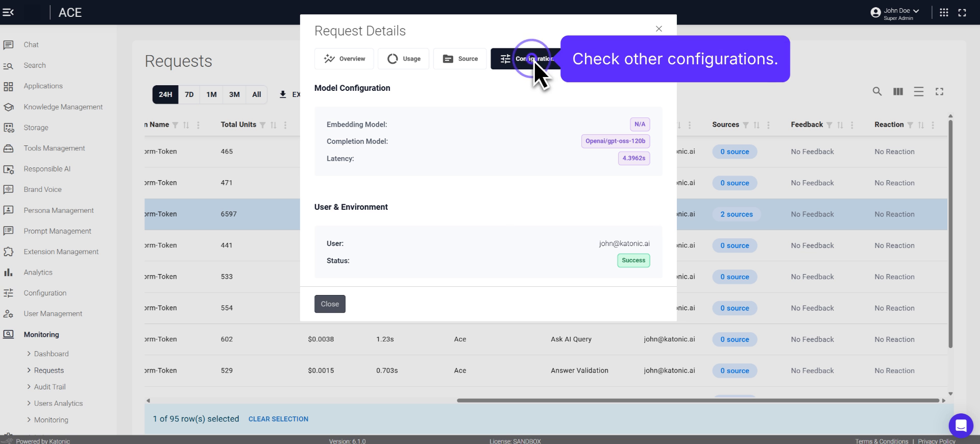980x444 pixels.
Task: Click the 4.3962s latency value
Action: click(633, 159)
